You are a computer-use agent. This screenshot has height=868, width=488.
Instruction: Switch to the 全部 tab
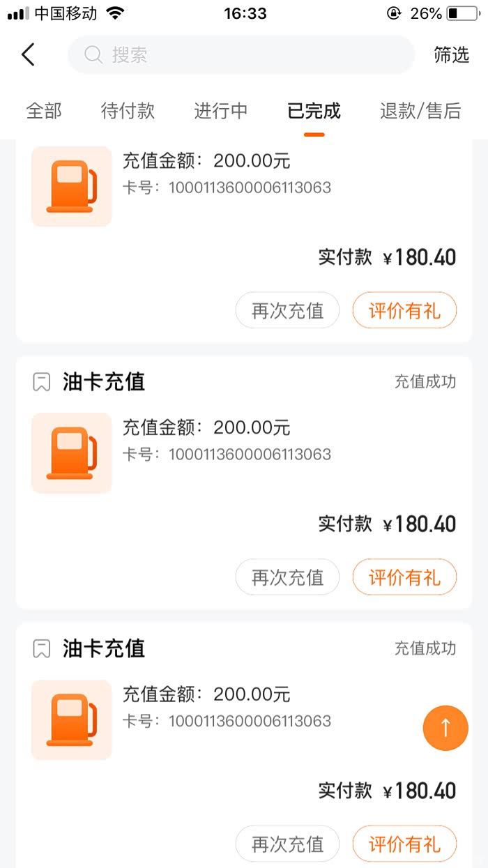[44, 111]
